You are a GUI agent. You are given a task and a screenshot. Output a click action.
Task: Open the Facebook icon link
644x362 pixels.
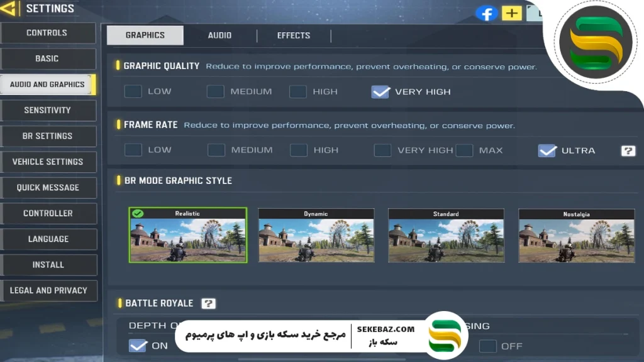click(x=486, y=13)
